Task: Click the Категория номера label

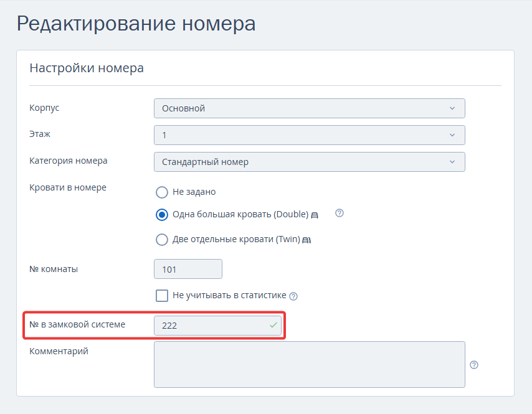Action: pos(68,161)
